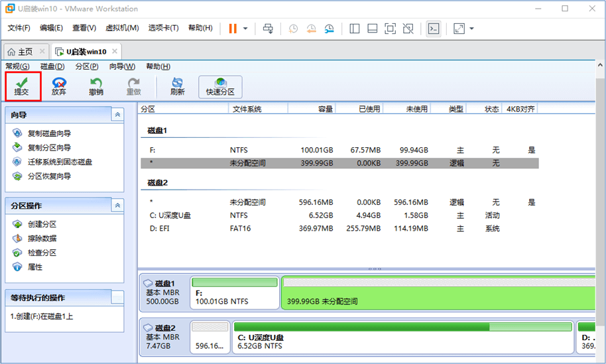Screen dimensions: 606x364
Task: Open partition tool 常规(G) menu
Action: (17, 66)
